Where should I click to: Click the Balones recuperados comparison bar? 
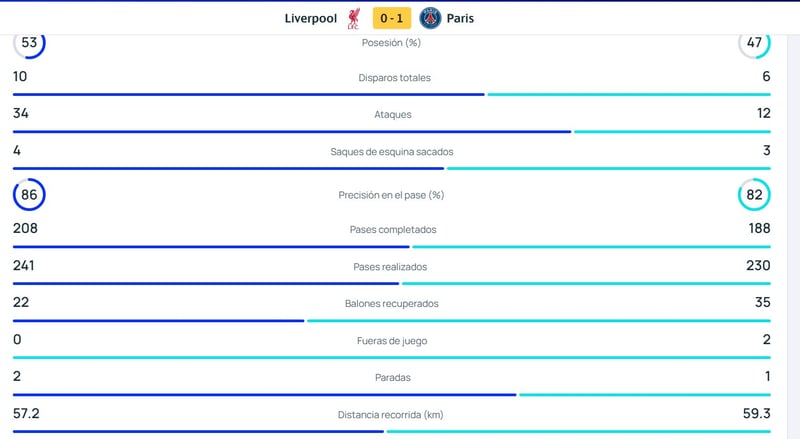coord(391,320)
